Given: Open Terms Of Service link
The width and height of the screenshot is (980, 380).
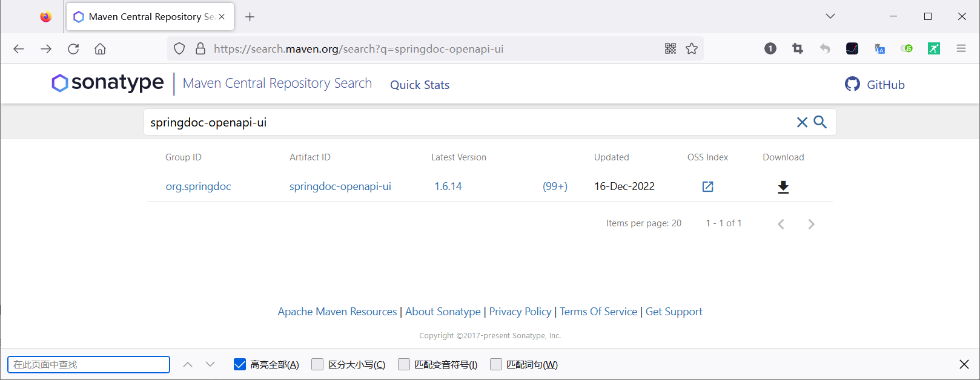Looking at the screenshot, I should 598,312.
